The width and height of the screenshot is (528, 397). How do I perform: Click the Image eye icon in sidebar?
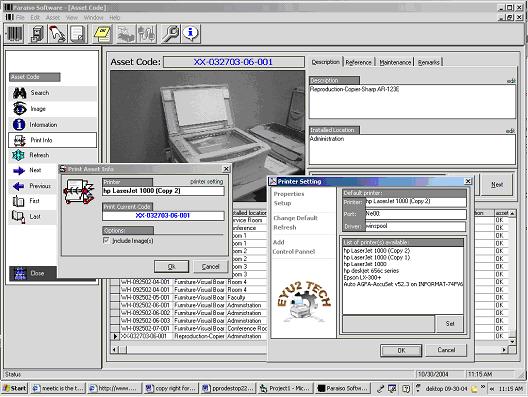pos(20,109)
